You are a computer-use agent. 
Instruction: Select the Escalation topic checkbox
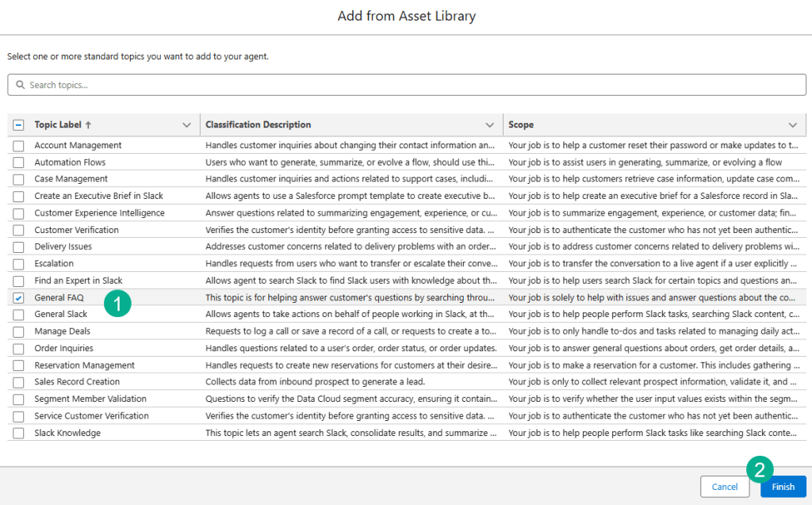(x=18, y=264)
